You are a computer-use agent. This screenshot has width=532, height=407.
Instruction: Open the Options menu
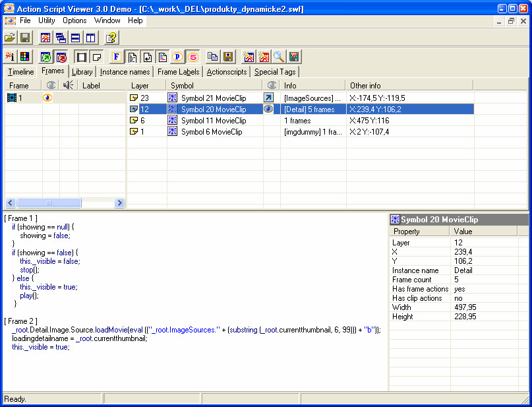click(x=74, y=20)
